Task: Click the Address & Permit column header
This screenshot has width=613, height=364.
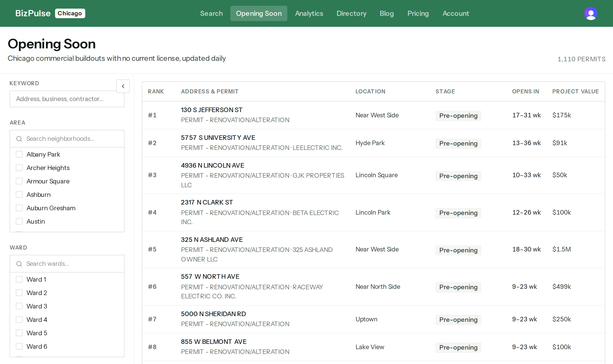Action: (x=210, y=91)
